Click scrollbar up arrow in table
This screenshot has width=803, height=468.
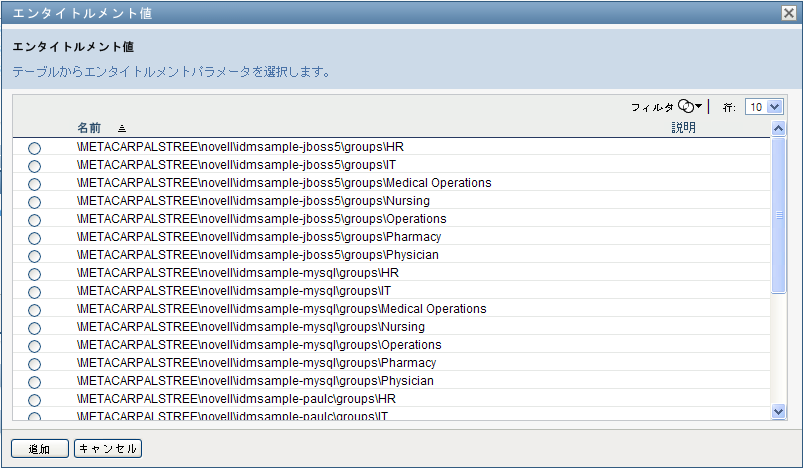[x=779, y=129]
